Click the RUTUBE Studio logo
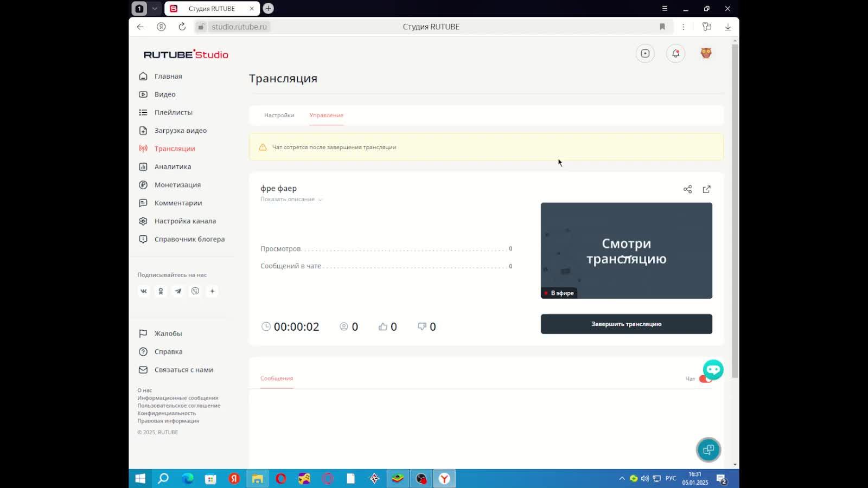The height and width of the screenshot is (488, 868). 186,54
